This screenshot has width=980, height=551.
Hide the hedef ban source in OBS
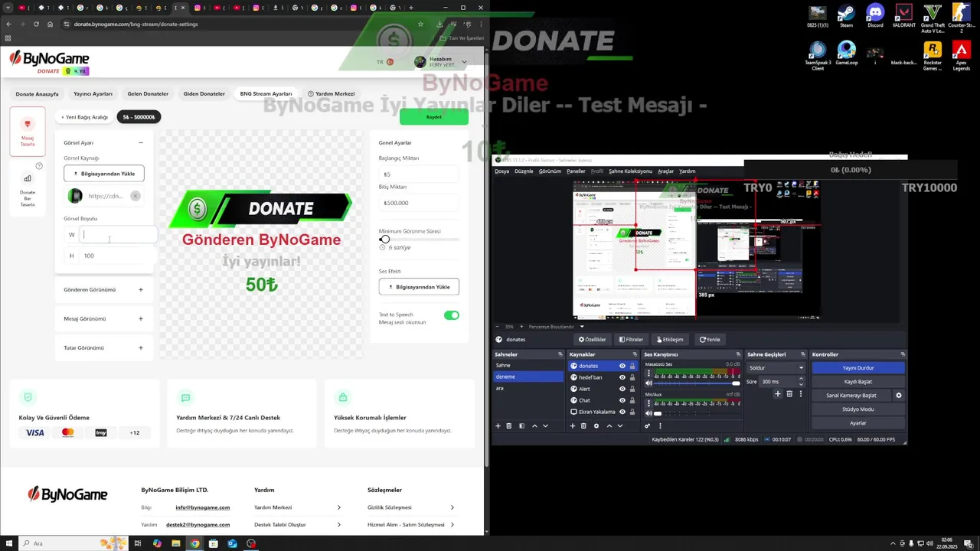tap(622, 377)
